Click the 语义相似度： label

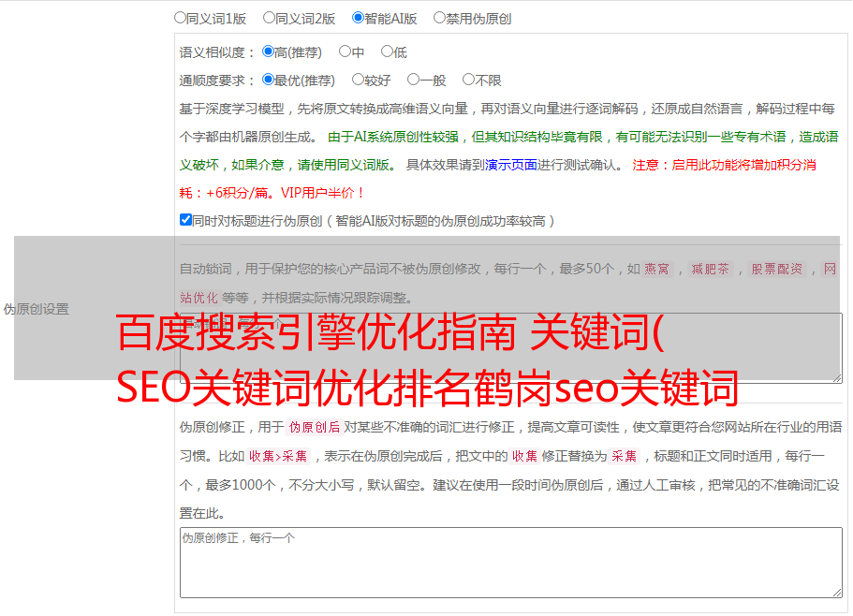(217, 52)
